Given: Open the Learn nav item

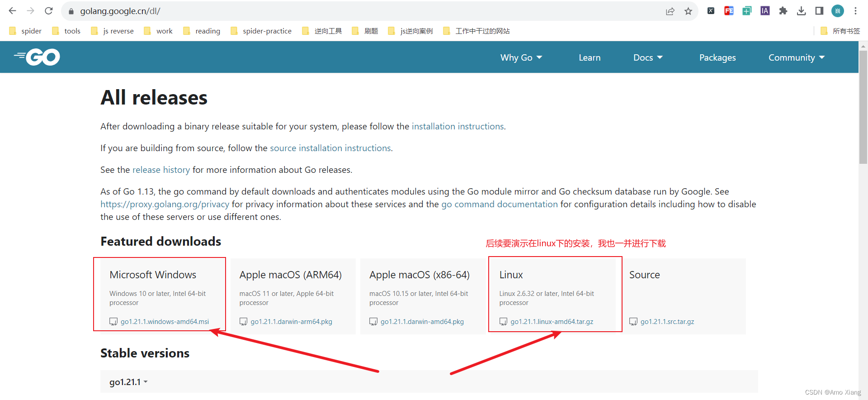Looking at the screenshot, I should click(590, 57).
